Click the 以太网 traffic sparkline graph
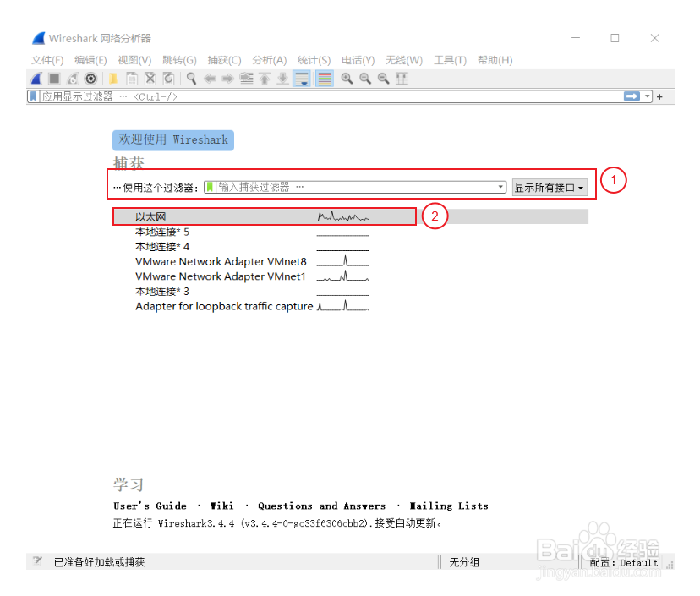The height and width of the screenshot is (596, 700). coord(343,216)
